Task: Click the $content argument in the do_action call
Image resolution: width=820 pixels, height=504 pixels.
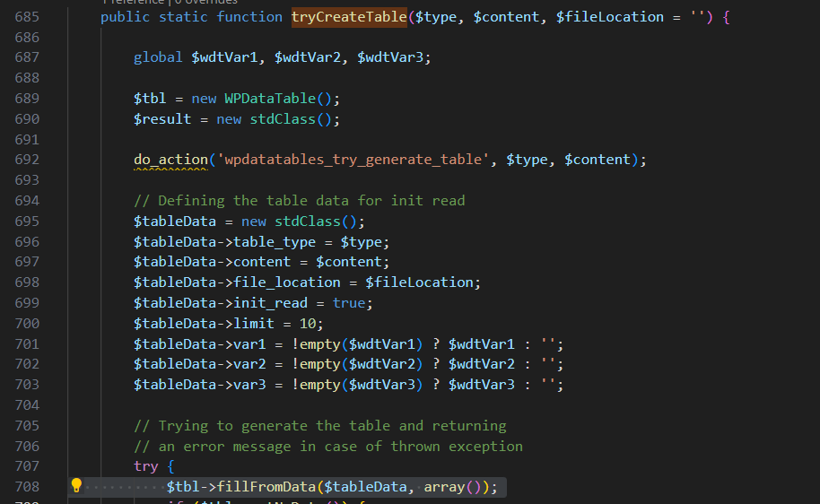Action: click(x=598, y=160)
